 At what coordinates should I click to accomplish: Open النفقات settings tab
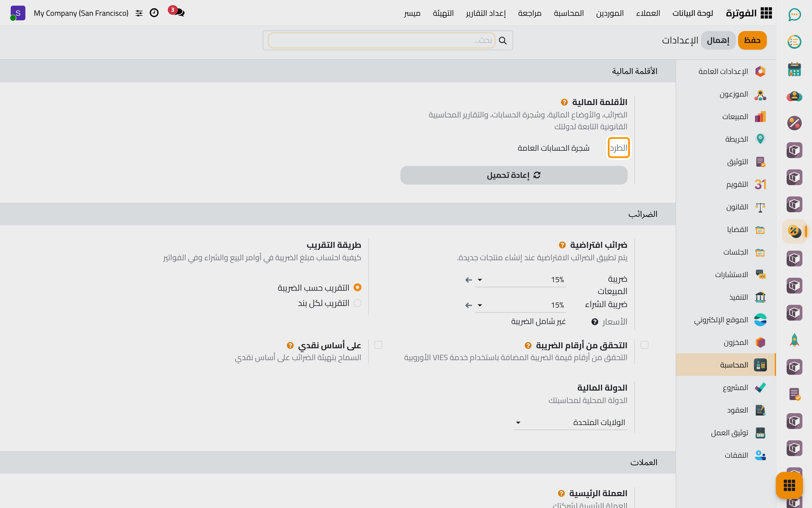click(726, 455)
